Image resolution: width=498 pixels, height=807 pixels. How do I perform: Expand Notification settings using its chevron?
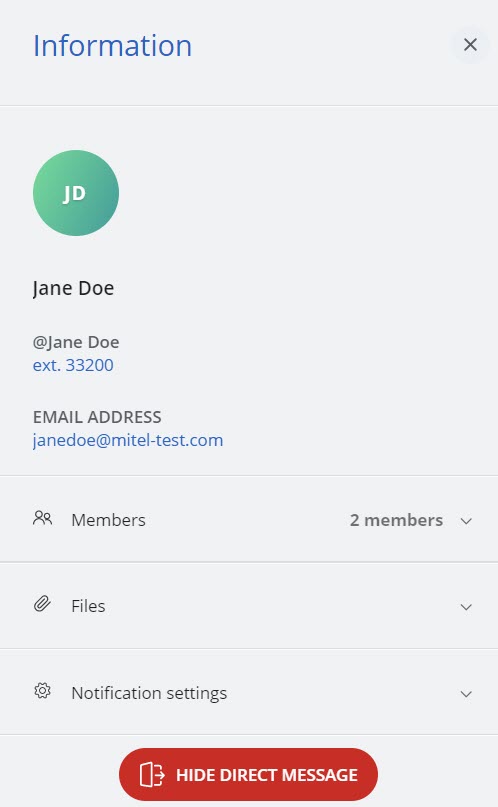pyautogui.click(x=466, y=694)
